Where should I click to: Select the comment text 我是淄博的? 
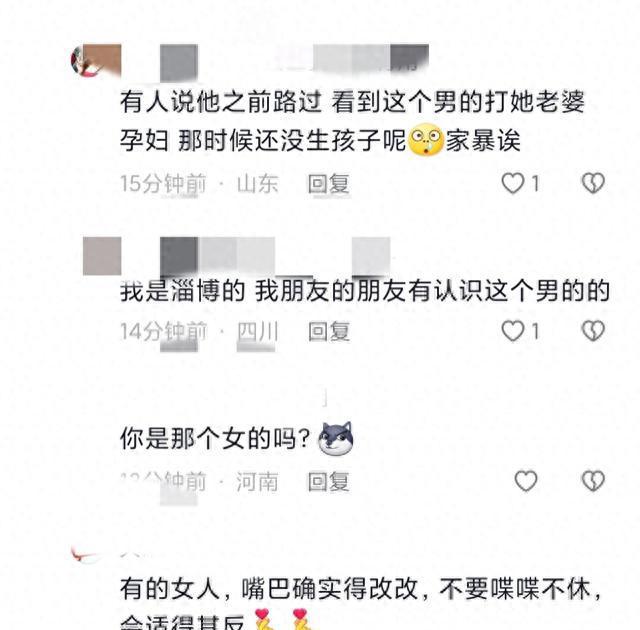click(182, 291)
